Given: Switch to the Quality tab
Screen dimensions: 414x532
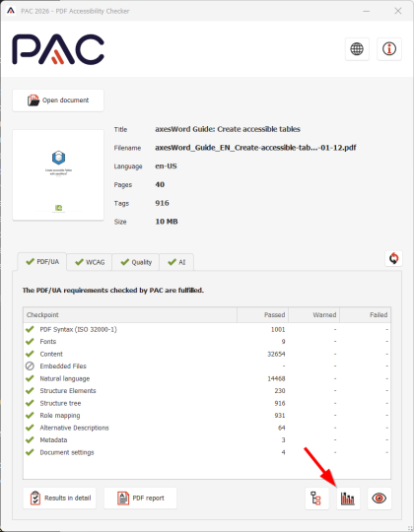Looking at the screenshot, I should click(x=136, y=262).
